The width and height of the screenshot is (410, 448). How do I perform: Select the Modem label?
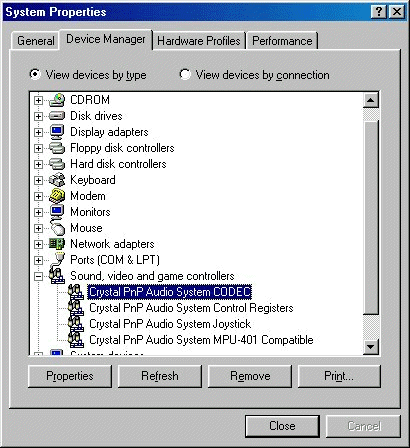(88, 196)
